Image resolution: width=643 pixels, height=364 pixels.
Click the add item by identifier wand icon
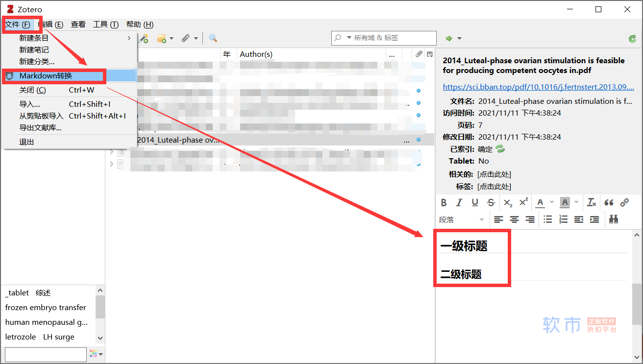pos(144,38)
